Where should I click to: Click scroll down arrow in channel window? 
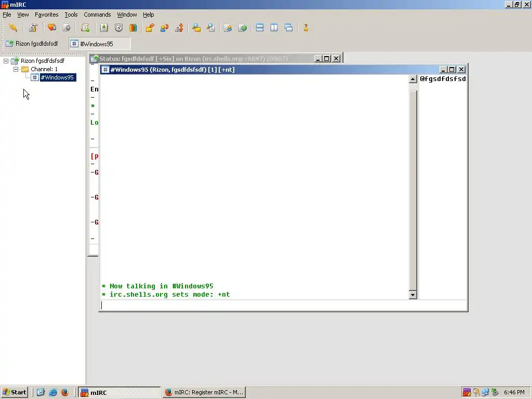coord(413,295)
